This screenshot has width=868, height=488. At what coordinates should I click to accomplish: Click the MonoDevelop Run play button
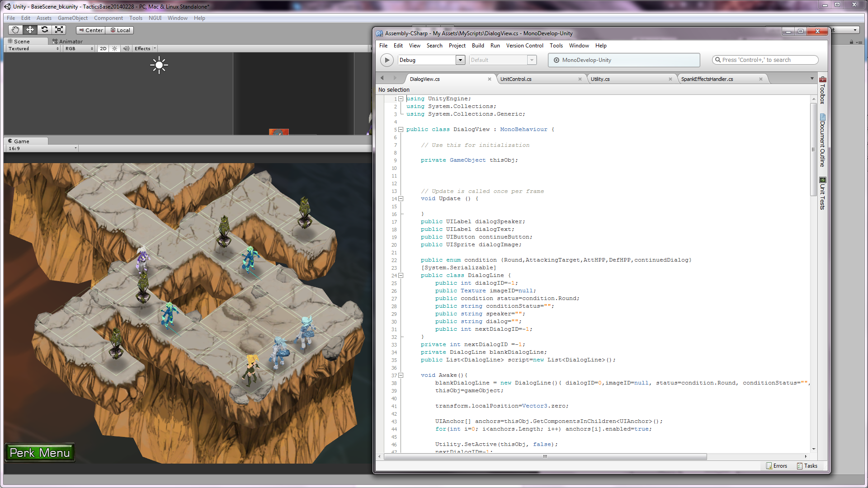point(387,60)
